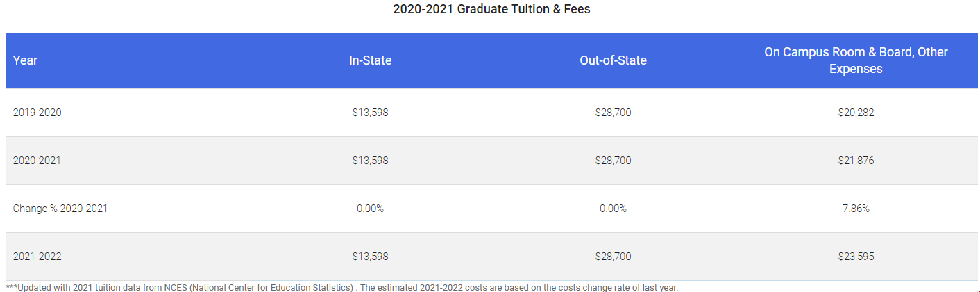Screen dimensions: 980x292
Task: Click the in-state 0.00% change cell
Action: 370,208
